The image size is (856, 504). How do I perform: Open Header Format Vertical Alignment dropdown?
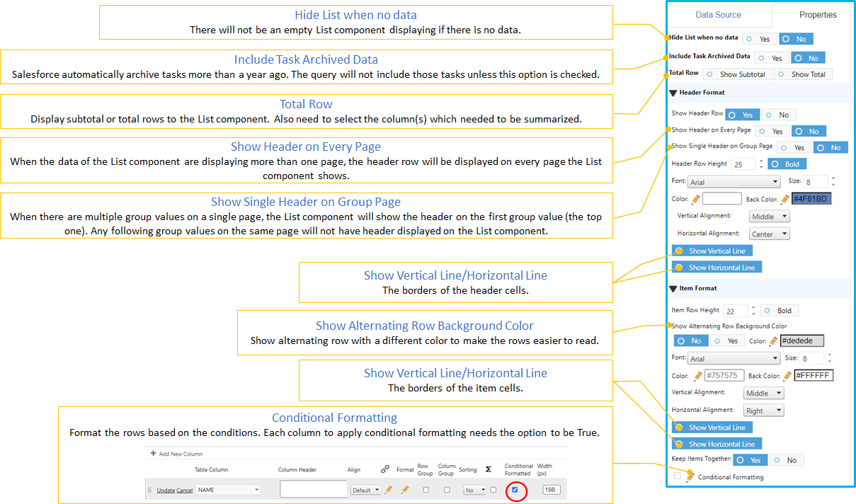tap(769, 217)
